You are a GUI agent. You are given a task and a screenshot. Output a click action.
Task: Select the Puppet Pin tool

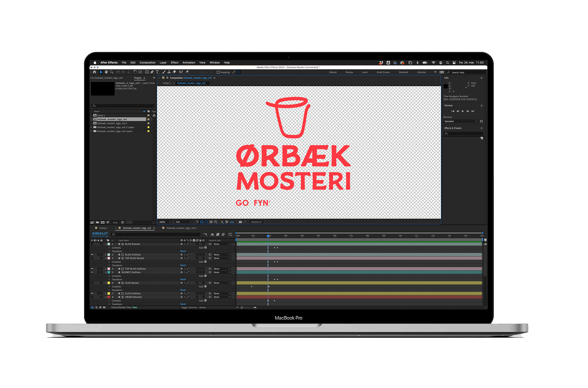coord(187,72)
